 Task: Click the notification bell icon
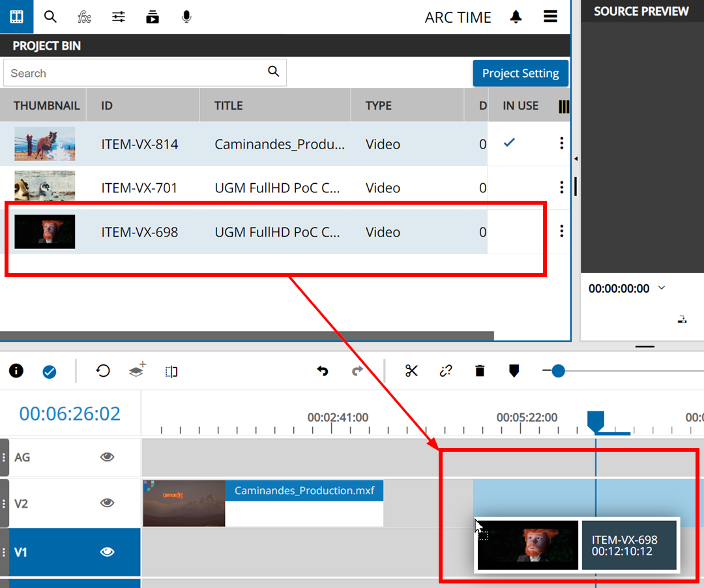pos(516,17)
